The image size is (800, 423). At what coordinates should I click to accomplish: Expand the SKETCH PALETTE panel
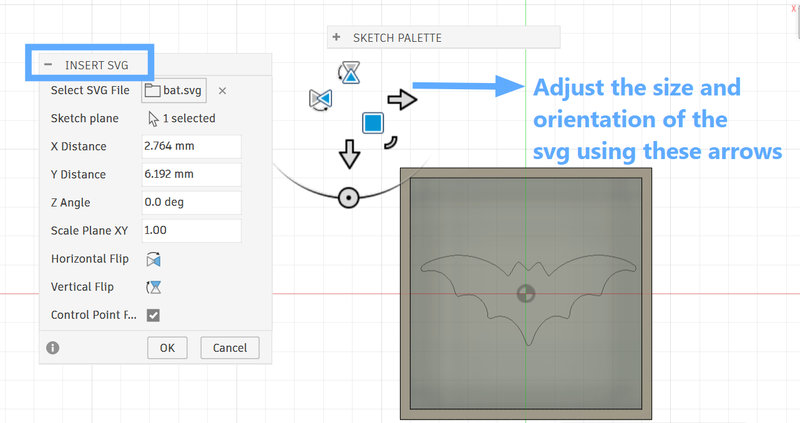(x=336, y=37)
